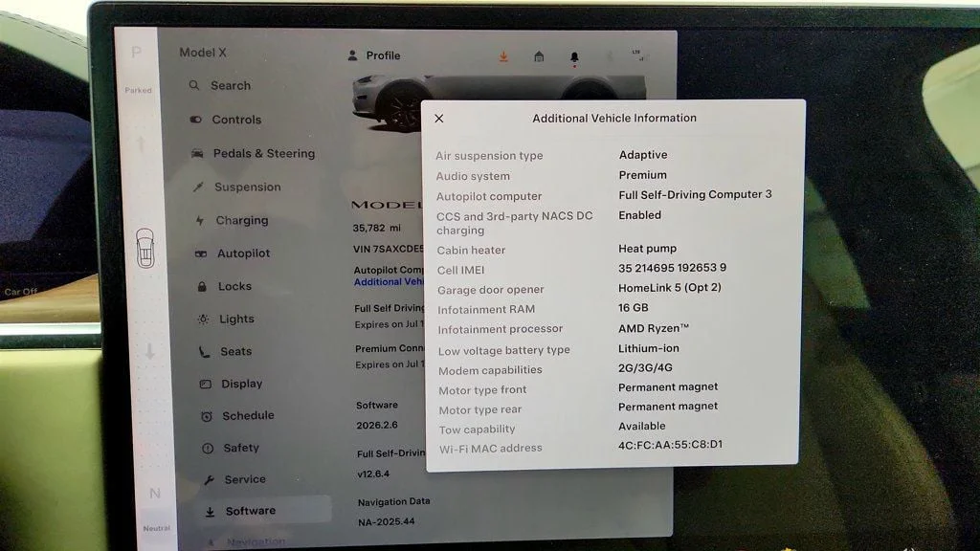This screenshot has width=980, height=551.
Task: Click the orange software update download icon
Action: 503,56
